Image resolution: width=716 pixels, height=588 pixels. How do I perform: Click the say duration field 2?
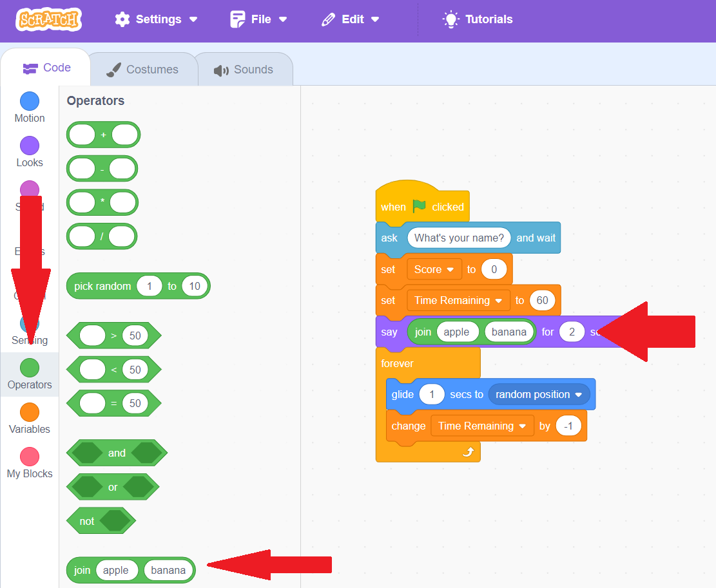coord(572,332)
